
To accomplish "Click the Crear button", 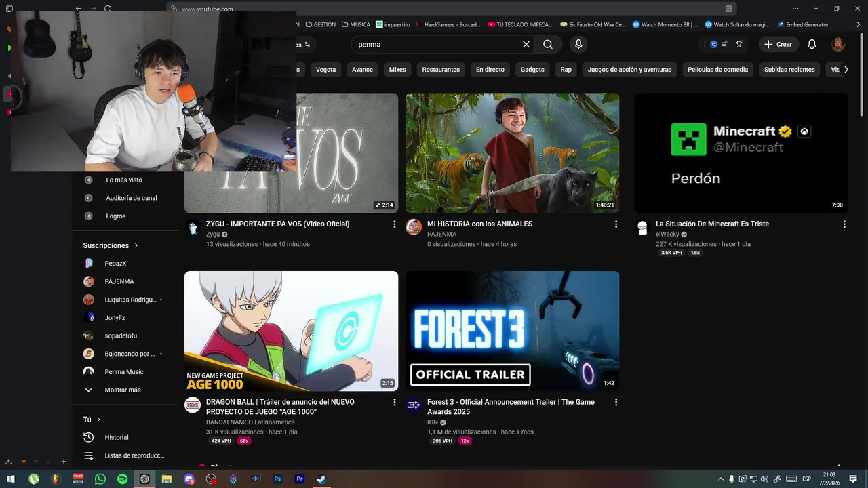I will tap(778, 44).
